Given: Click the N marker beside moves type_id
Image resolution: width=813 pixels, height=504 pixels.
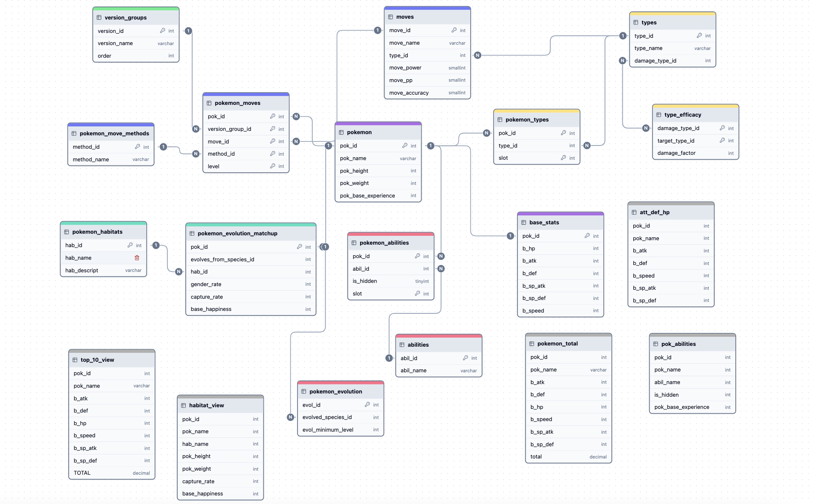Looking at the screenshot, I should [478, 55].
